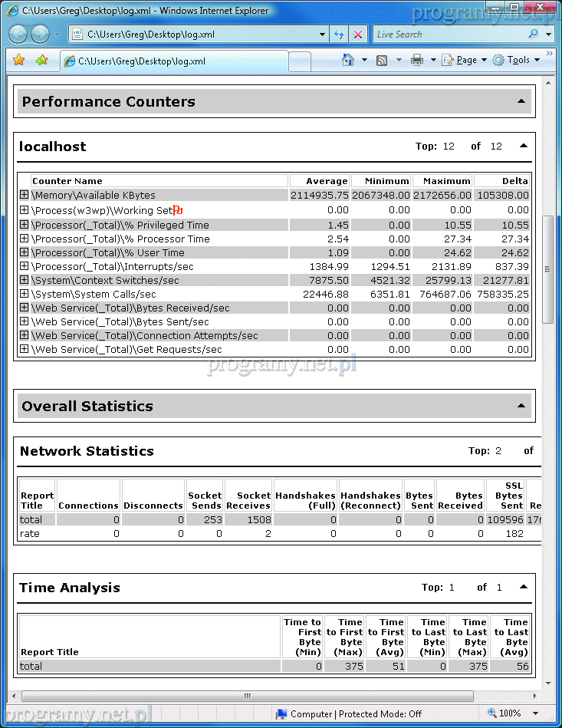
Task: Click the Add to Favorites icon
Action: tap(41, 61)
